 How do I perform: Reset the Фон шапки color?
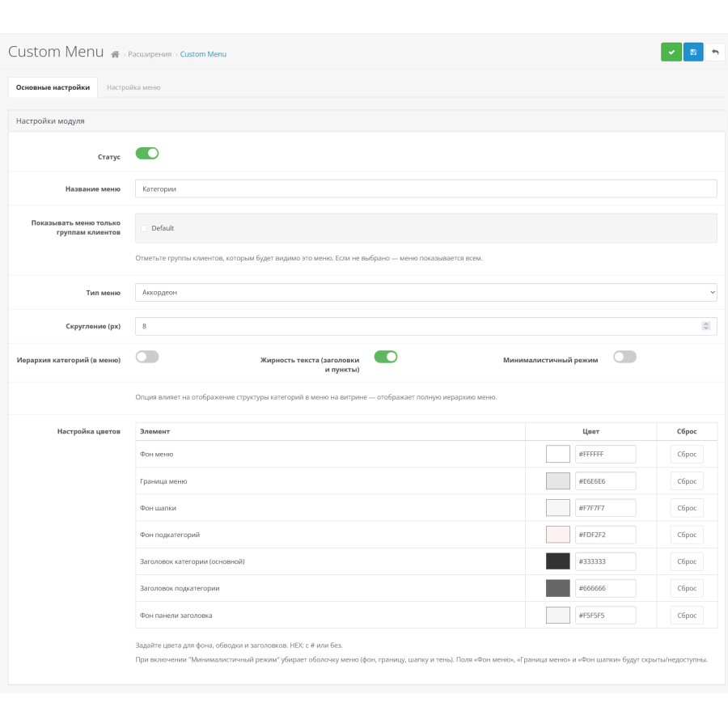click(x=687, y=508)
